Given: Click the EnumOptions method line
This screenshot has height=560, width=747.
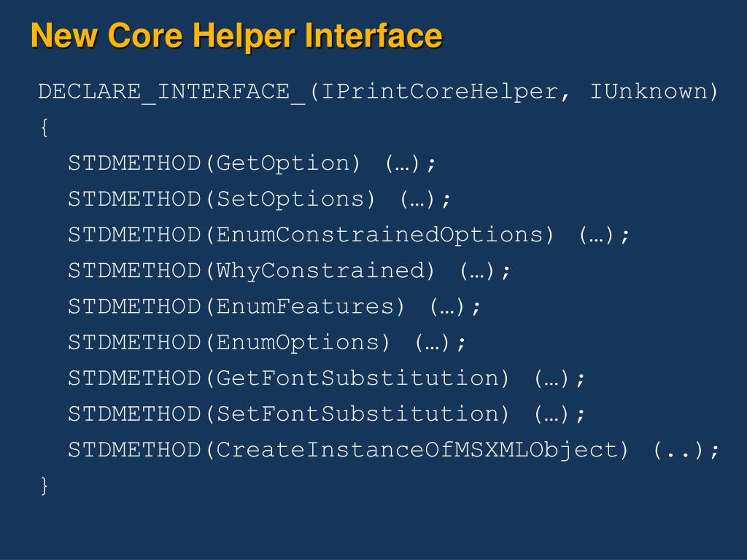Looking at the screenshot, I should point(267,343).
